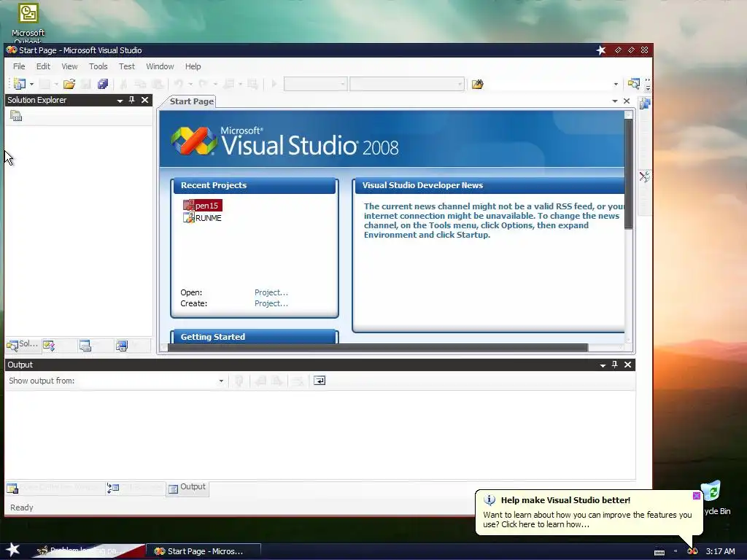
Task: Click the Open Project... link
Action: [x=271, y=292]
